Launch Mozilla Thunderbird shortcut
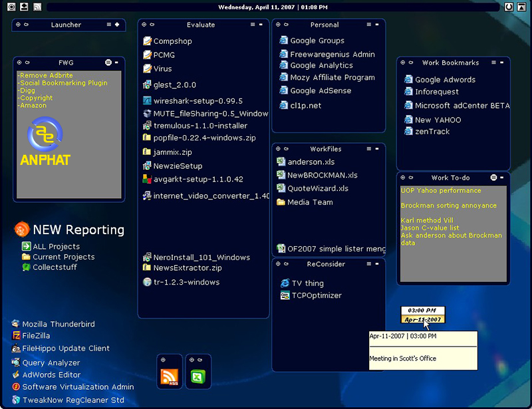This screenshot has height=409, width=532. point(59,325)
